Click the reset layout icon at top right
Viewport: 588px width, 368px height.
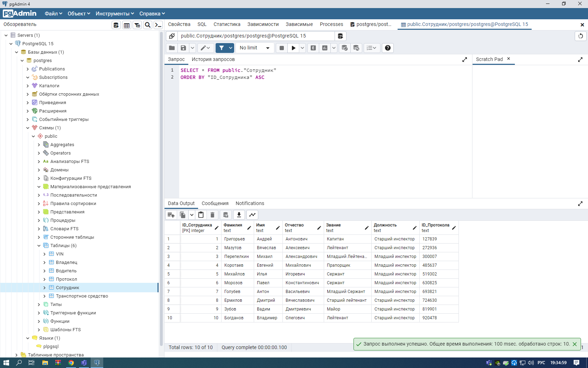581,36
